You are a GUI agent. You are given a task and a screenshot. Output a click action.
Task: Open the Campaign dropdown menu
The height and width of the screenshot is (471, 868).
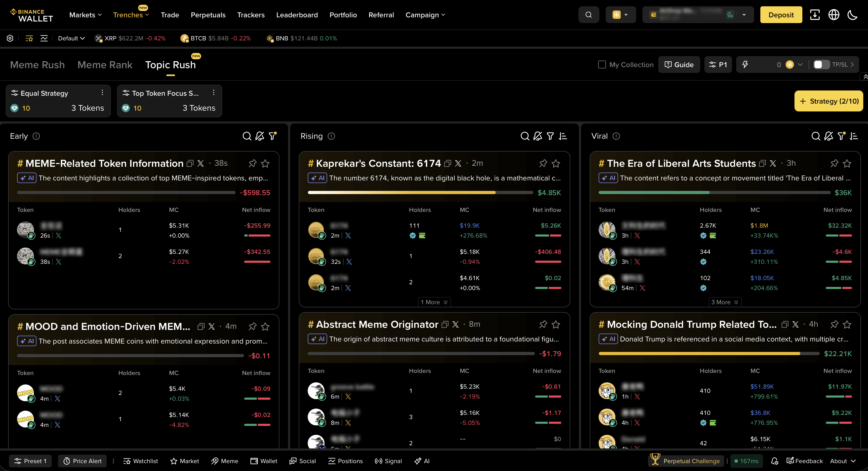425,15
